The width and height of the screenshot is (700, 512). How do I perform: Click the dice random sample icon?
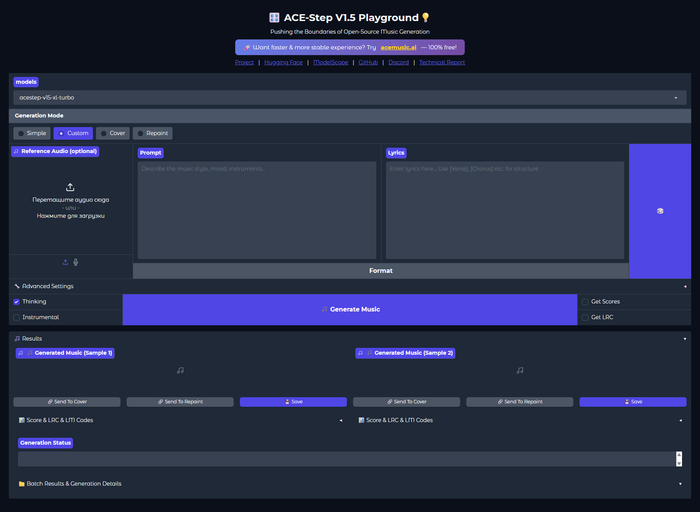click(660, 211)
